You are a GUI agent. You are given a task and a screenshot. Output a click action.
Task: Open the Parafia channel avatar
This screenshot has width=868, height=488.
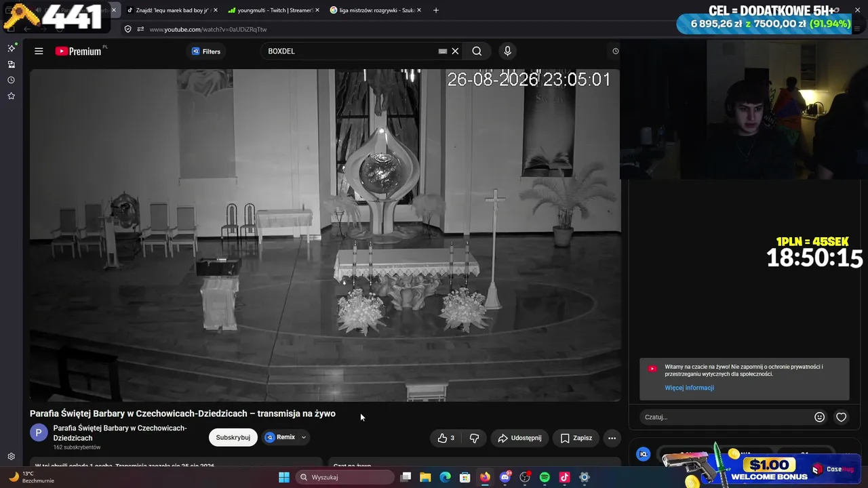coord(39,432)
